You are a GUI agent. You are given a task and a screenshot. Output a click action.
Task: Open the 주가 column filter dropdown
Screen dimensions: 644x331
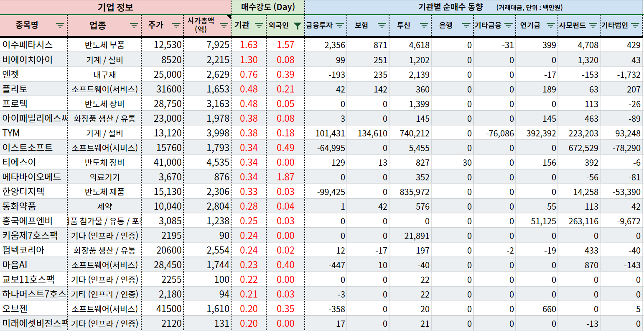pos(176,26)
